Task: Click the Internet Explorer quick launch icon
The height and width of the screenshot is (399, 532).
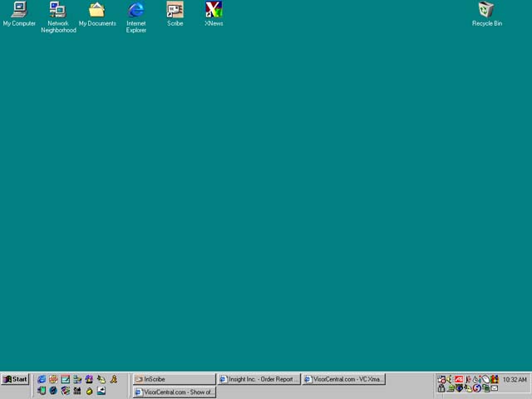Action: click(42, 379)
